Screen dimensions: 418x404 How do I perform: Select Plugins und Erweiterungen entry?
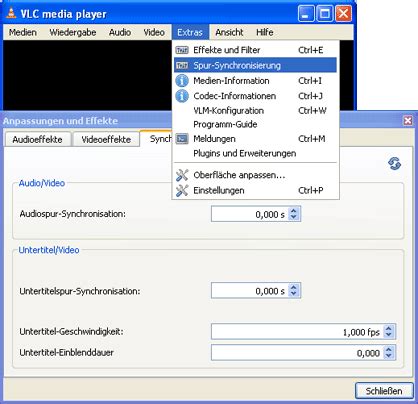coord(255,153)
